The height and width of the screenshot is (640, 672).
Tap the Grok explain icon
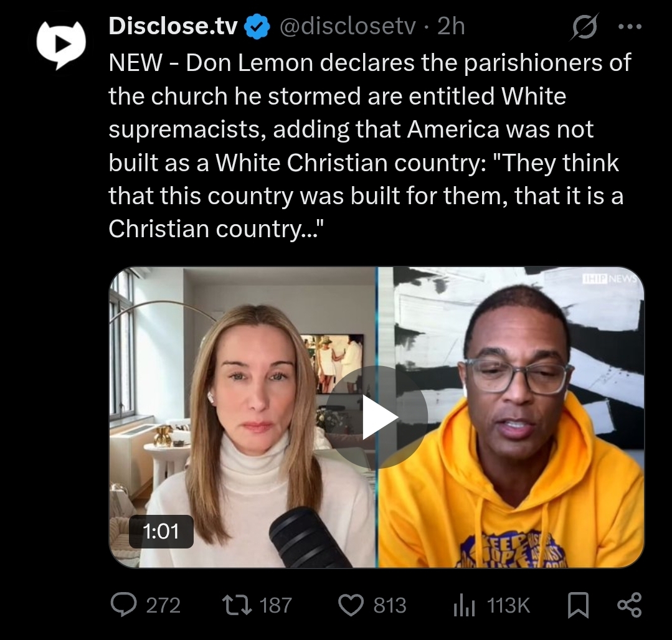coord(585,27)
